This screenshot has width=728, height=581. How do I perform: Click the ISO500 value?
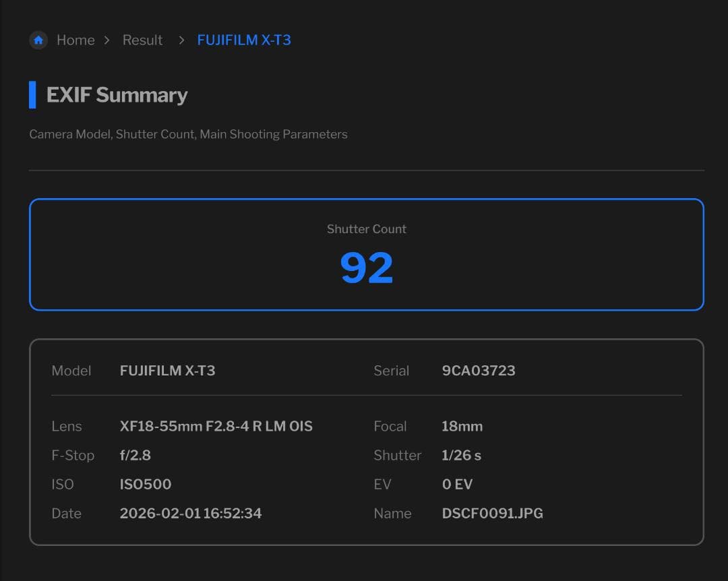(x=145, y=485)
